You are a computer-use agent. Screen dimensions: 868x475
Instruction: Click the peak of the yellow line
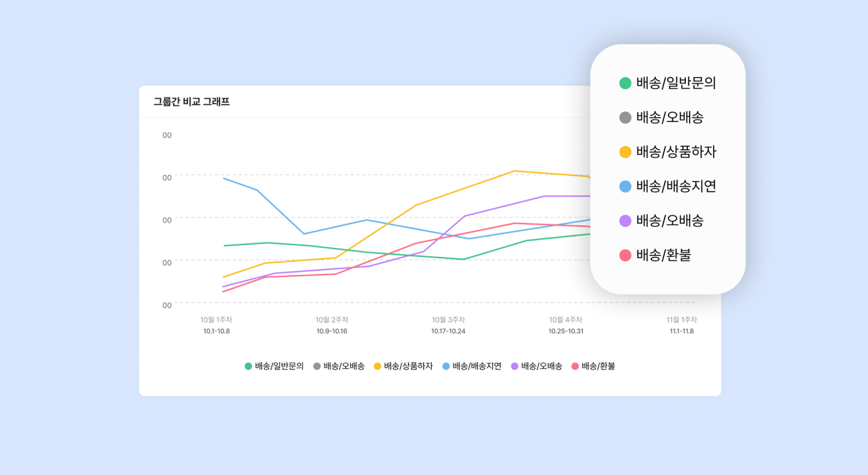tap(514, 171)
